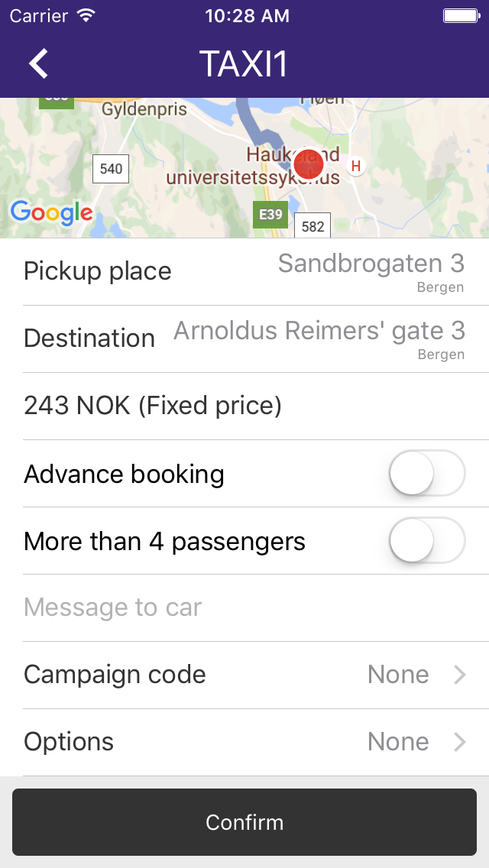This screenshot has width=489, height=868.
Task: Open Campaign code chevron
Action: [x=460, y=675]
